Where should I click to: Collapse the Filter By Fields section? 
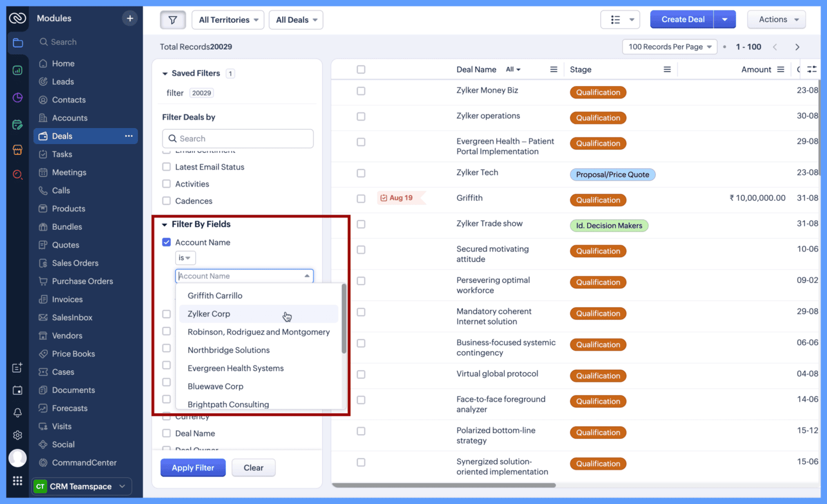pyautogui.click(x=165, y=225)
